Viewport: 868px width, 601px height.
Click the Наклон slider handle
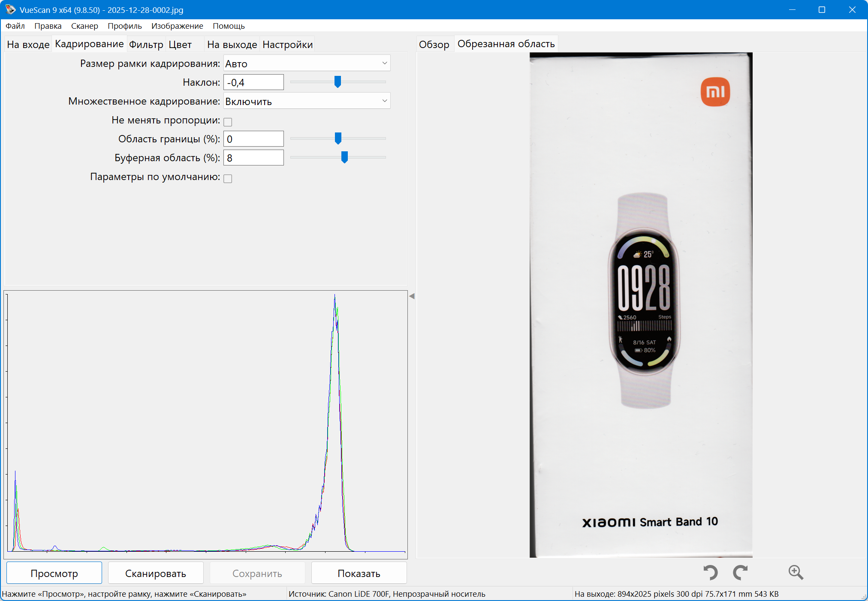(x=338, y=81)
